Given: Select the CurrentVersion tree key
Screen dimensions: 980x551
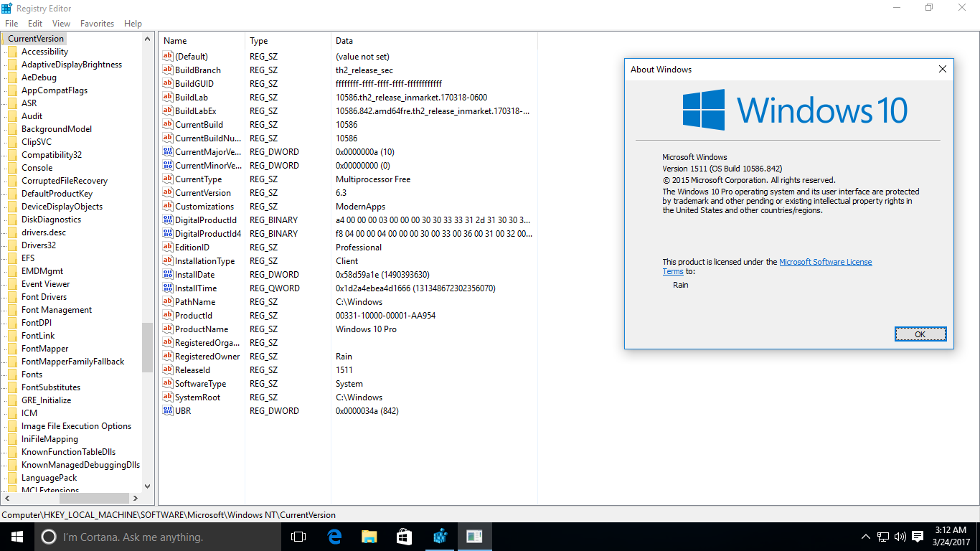Looking at the screenshot, I should point(36,39).
